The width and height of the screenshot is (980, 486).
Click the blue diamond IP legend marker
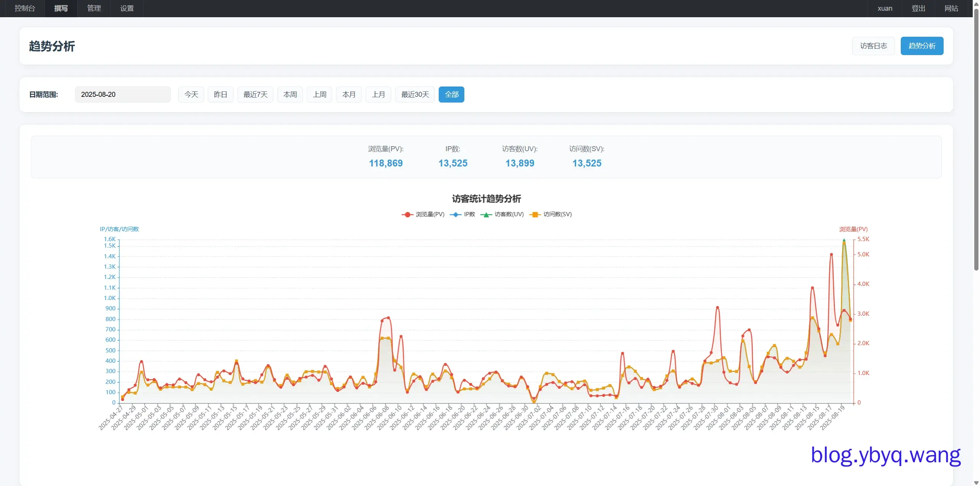(456, 215)
